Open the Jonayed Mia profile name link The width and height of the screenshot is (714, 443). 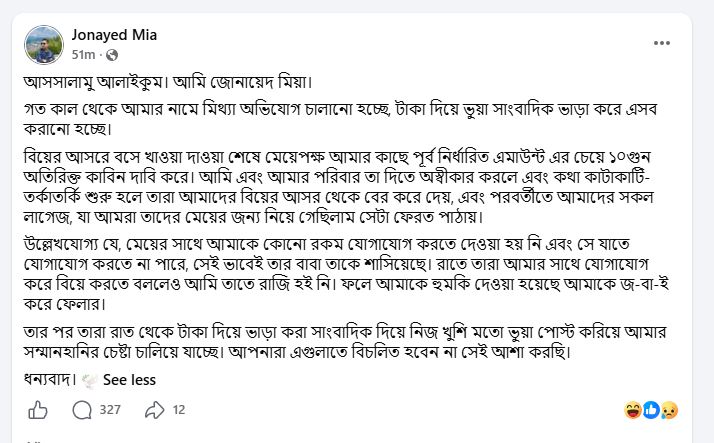[114, 35]
